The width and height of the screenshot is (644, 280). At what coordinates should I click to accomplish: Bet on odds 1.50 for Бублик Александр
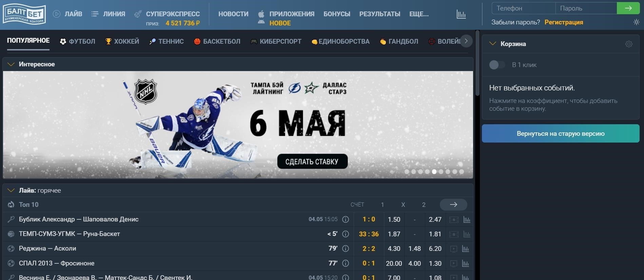click(x=394, y=219)
